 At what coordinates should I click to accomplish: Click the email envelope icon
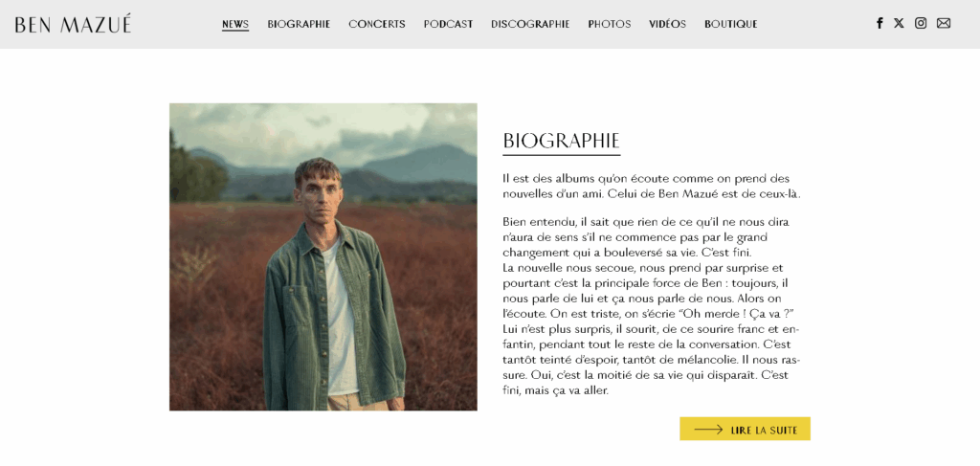944,23
